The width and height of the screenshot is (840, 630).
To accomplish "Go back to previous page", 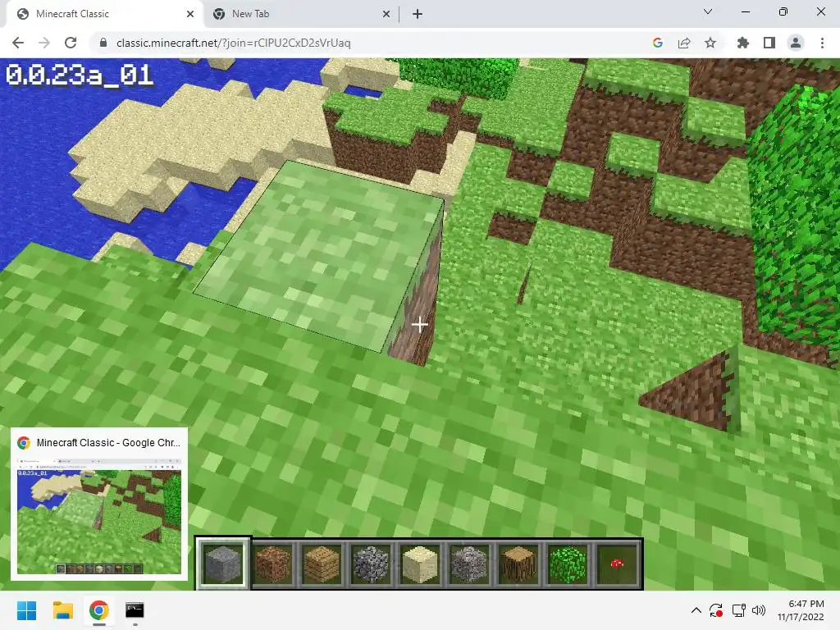I will pyautogui.click(x=18, y=43).
